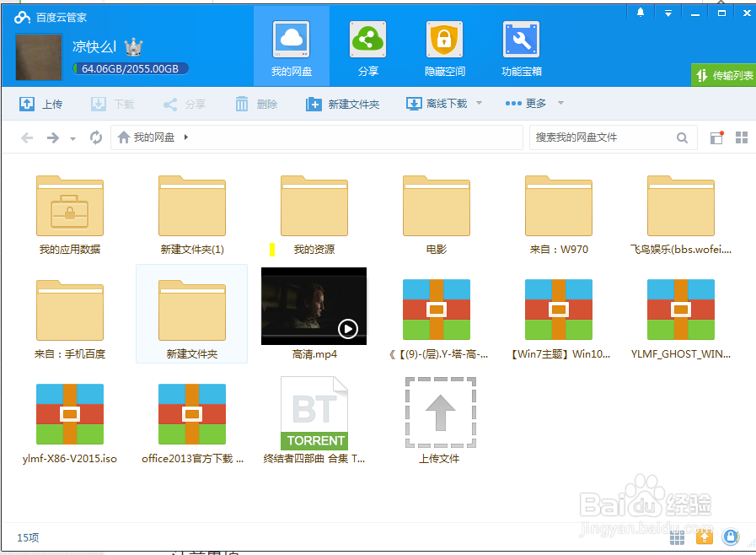Open notifications bell icon
756x555 pixels.
pos(641,13)
